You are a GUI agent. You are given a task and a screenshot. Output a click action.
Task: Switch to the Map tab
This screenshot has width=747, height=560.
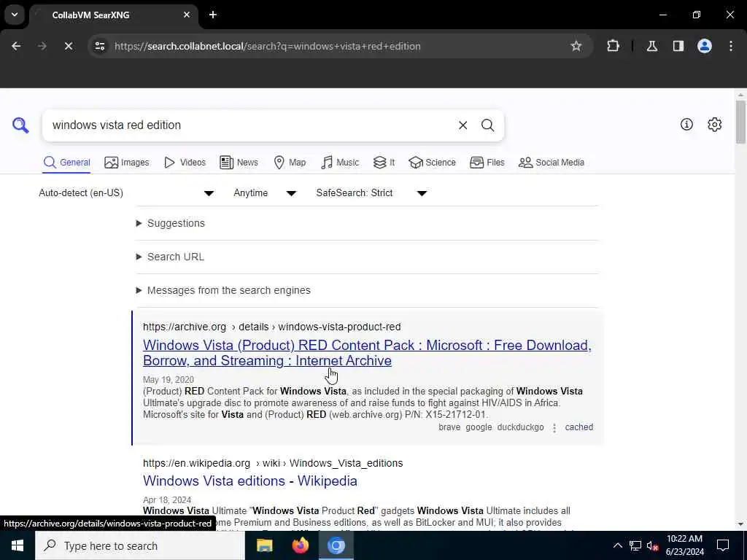pyautogui.click(x=290, y=163)
